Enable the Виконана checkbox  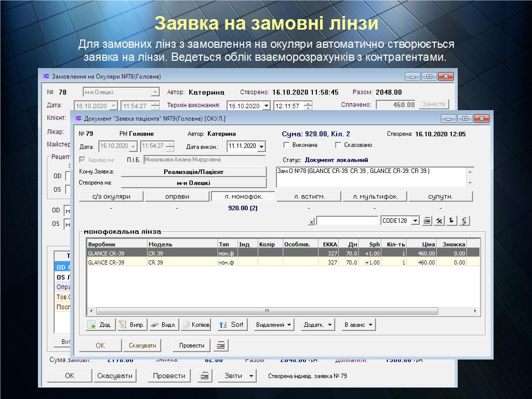tap(286, 145)
